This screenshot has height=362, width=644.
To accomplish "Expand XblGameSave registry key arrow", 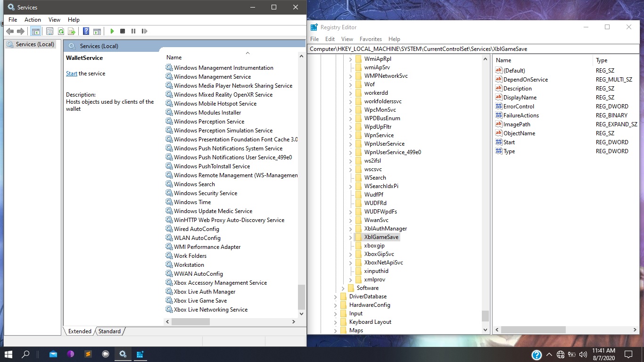I will click(x=350, y=237).
